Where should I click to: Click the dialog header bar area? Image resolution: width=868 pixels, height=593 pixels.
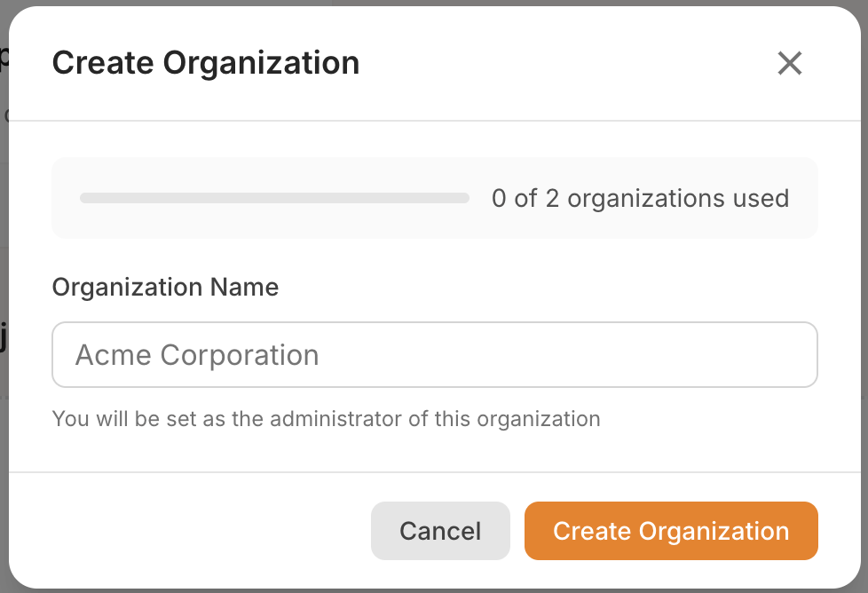pos(533,63)
